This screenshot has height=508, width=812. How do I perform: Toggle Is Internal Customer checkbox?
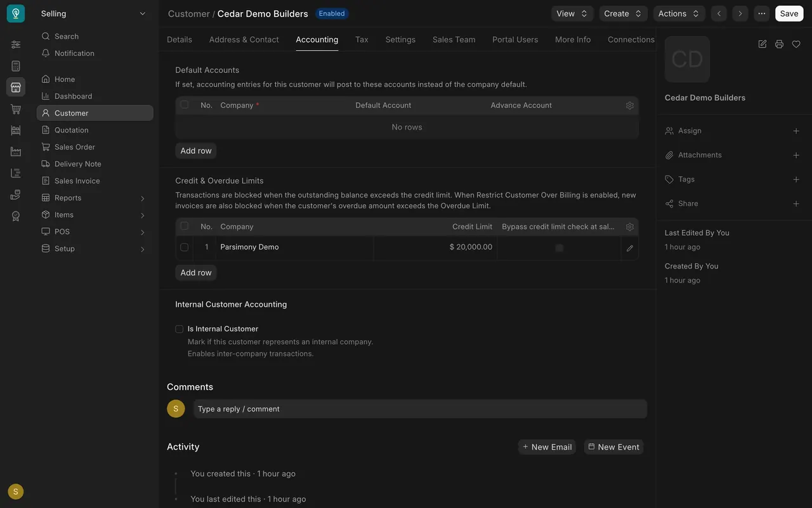[180, 329]
